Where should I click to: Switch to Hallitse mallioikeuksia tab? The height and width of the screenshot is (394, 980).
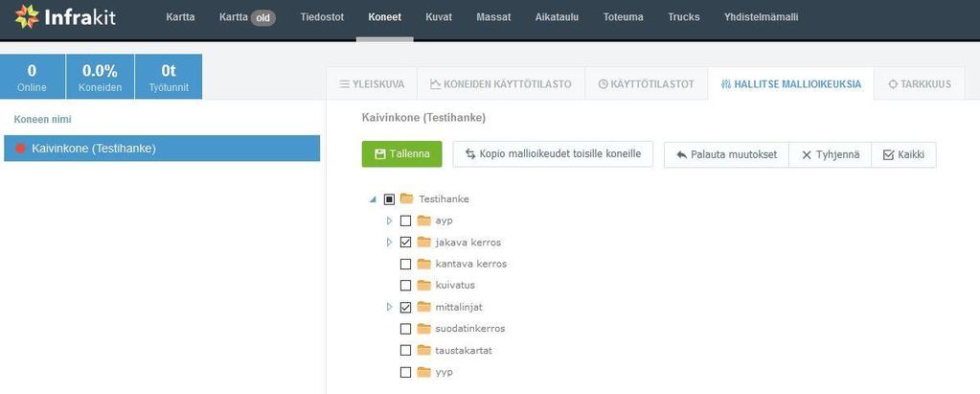click(790, 83)
